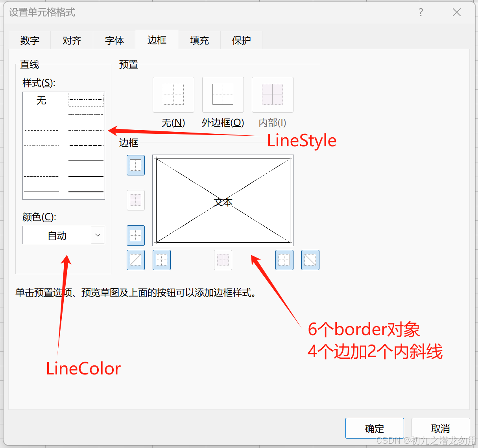Select the top border button beside the preview
The image size is (478, 448).
coord(135,165)
